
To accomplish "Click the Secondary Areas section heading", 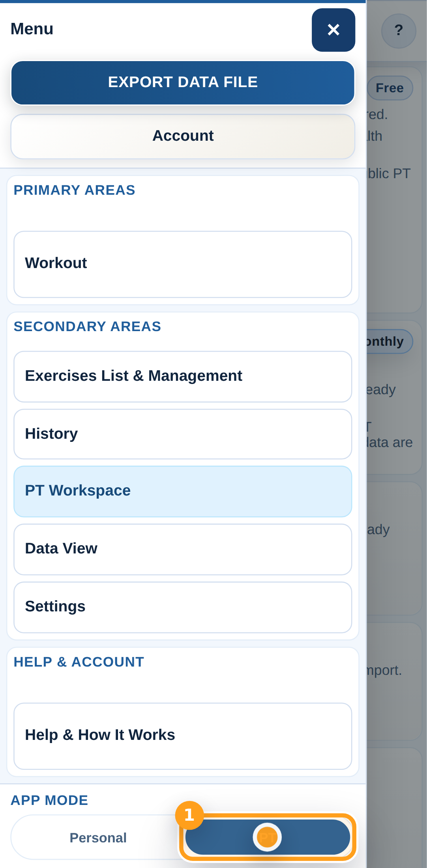I will [x=87, y=327].
